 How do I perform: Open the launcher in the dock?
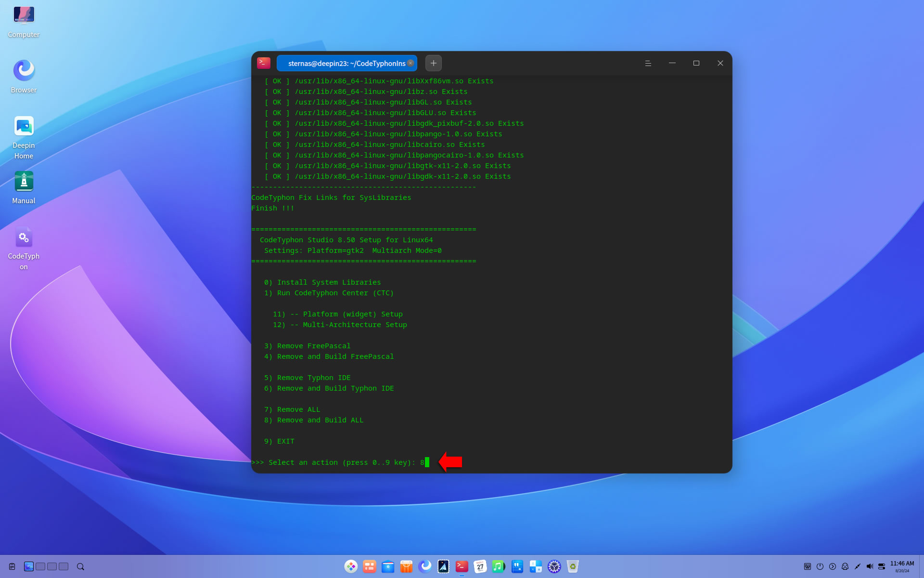click(351, 566)
